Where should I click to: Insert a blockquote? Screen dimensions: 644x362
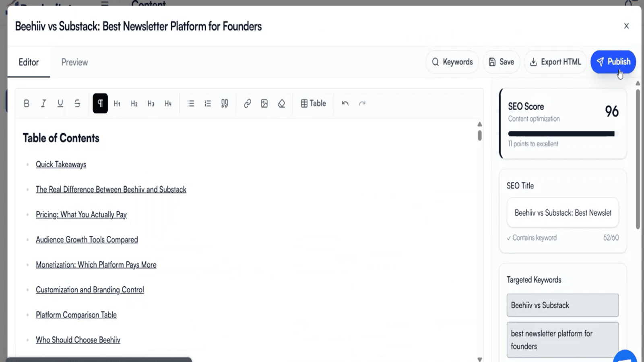click(x=225, y=103)
